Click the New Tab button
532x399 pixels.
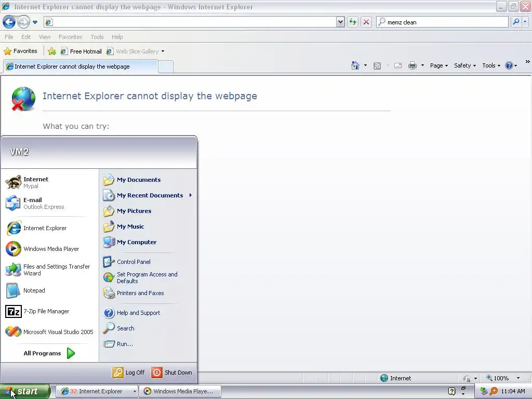(166, 67)
